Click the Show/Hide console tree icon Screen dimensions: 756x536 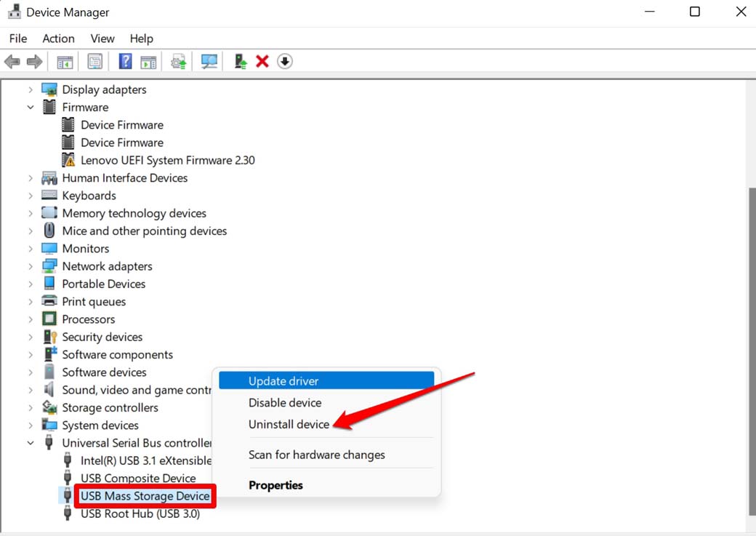point(65,62)
